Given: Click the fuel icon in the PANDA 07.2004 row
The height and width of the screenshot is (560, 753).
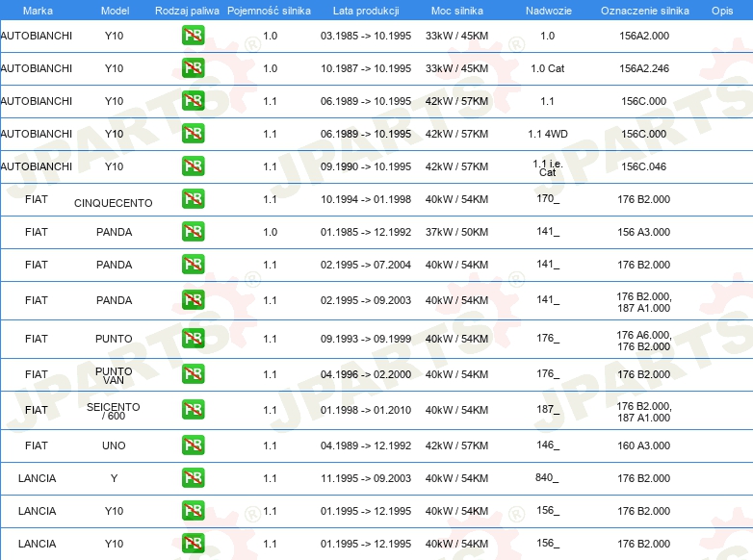Looking at the screenshot, I should (x=193, y=264).
